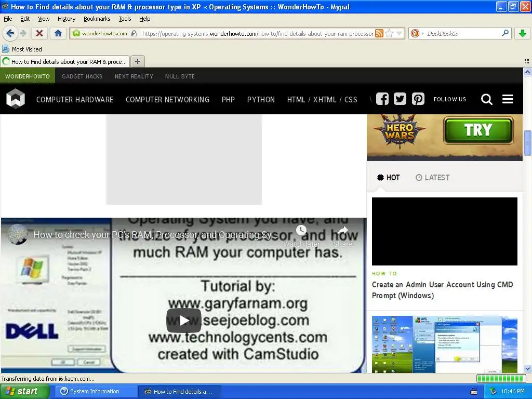Bookmark this page with the star icon
The height and width of the screenshot is (399, 532).
(x=390, y=33)
